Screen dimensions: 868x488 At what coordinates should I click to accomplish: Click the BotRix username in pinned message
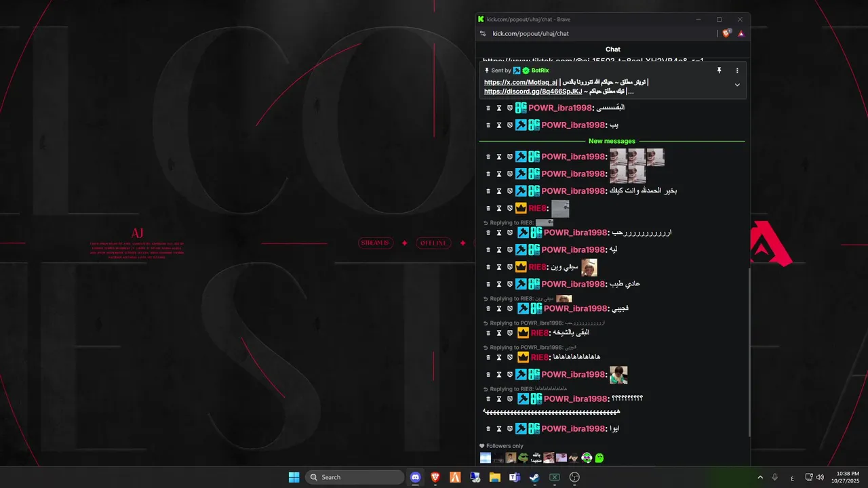click(x=540, y=70)
